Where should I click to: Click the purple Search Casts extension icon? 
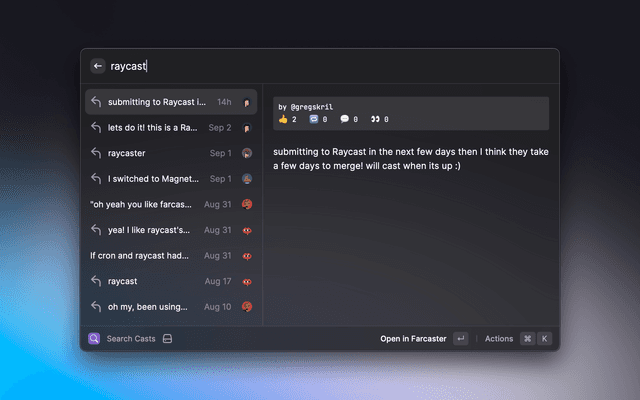[94, 339]
